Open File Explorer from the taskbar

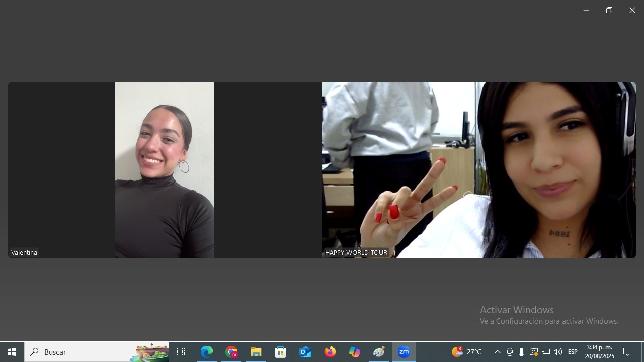coord(256,352)
